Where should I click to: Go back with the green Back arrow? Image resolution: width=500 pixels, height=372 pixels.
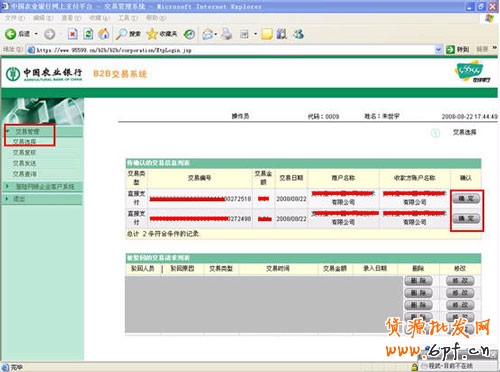pos(11,34)
